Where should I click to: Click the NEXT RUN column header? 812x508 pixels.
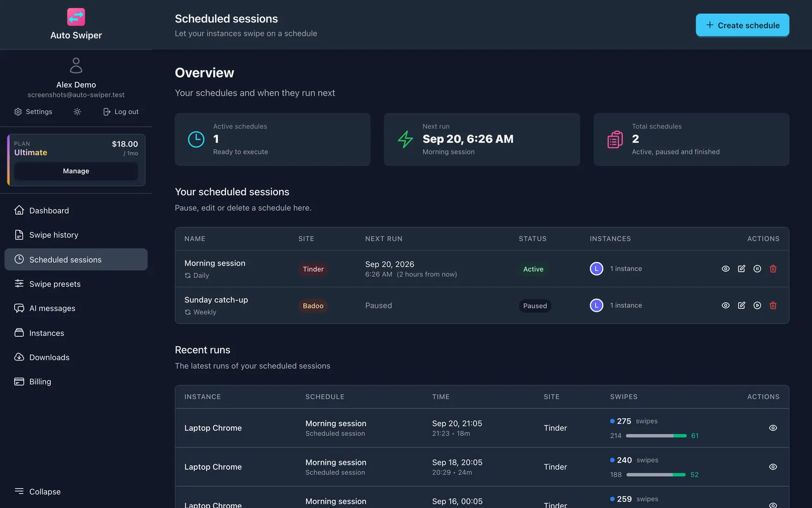click(384, 239)
